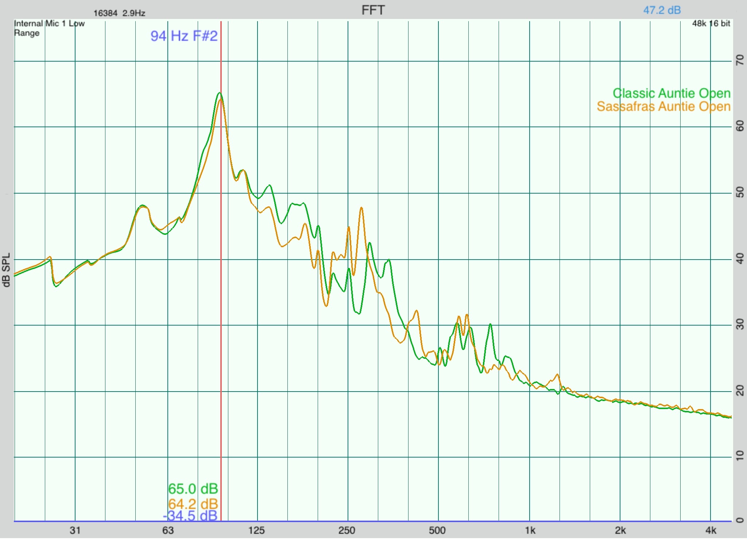This screenshot has width=747, height=560.
Task: Tap the Internal Mic 1 Low Range label
Action: pos(49,28)
